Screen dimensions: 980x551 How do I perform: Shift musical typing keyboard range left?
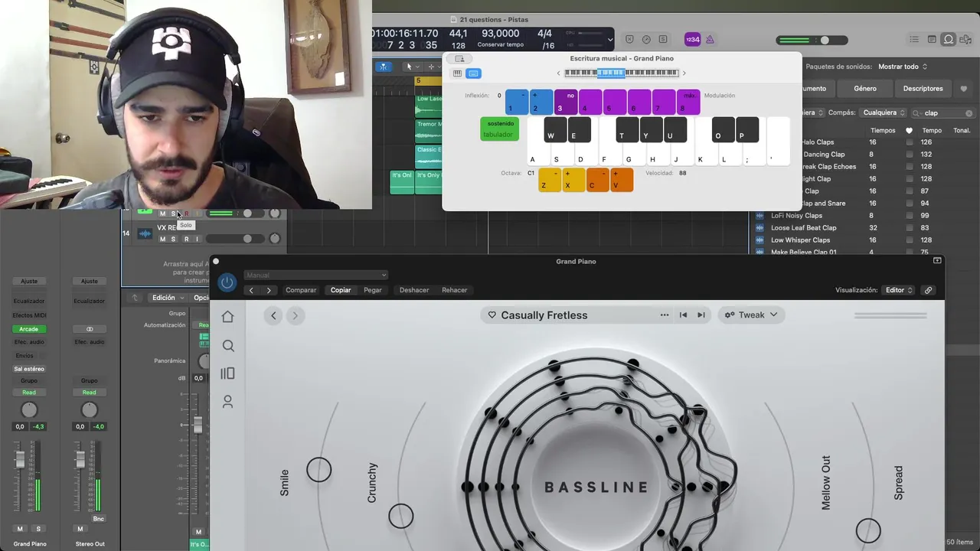[x=558, y=73]
